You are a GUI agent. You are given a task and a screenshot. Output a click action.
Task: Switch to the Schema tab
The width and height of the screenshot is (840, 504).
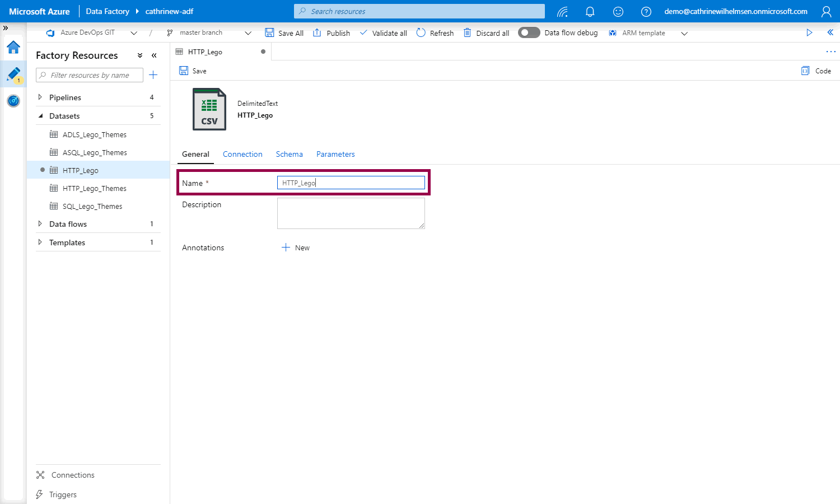(289, 154)
